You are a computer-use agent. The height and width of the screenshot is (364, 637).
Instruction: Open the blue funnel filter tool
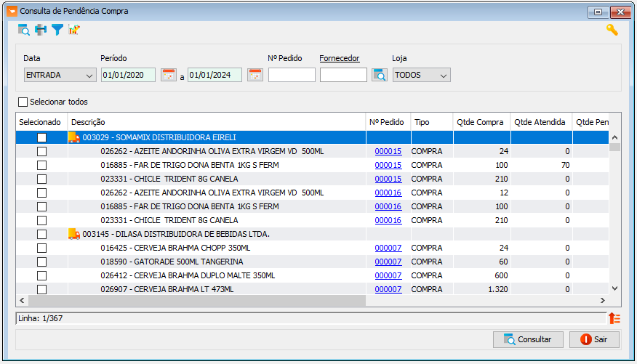click(x=57, y=30)
